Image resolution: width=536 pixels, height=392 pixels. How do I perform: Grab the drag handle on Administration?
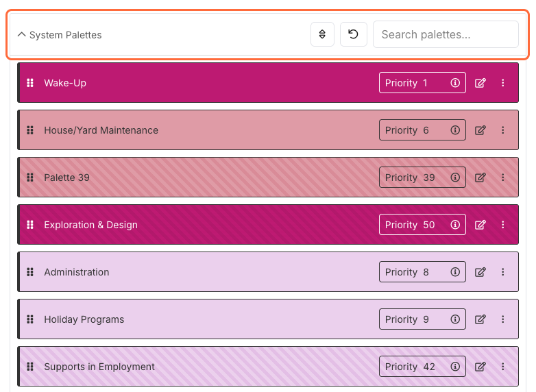30,272
